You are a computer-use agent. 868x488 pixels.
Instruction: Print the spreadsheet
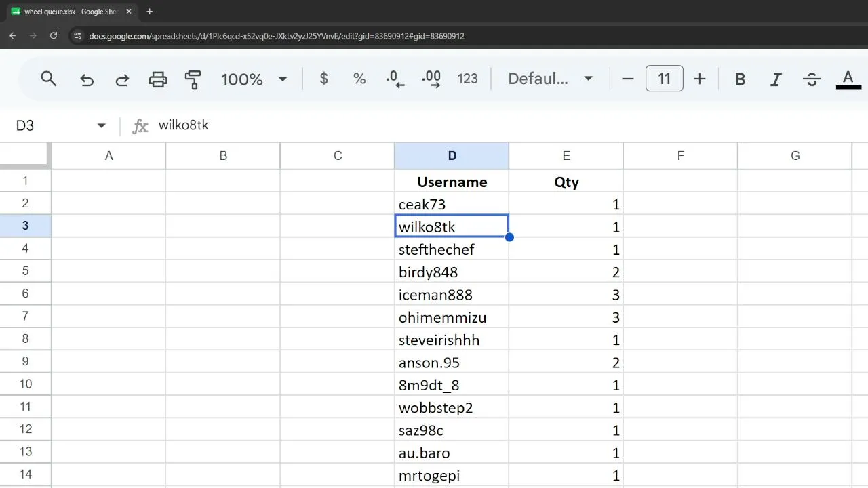click(158, 79)
